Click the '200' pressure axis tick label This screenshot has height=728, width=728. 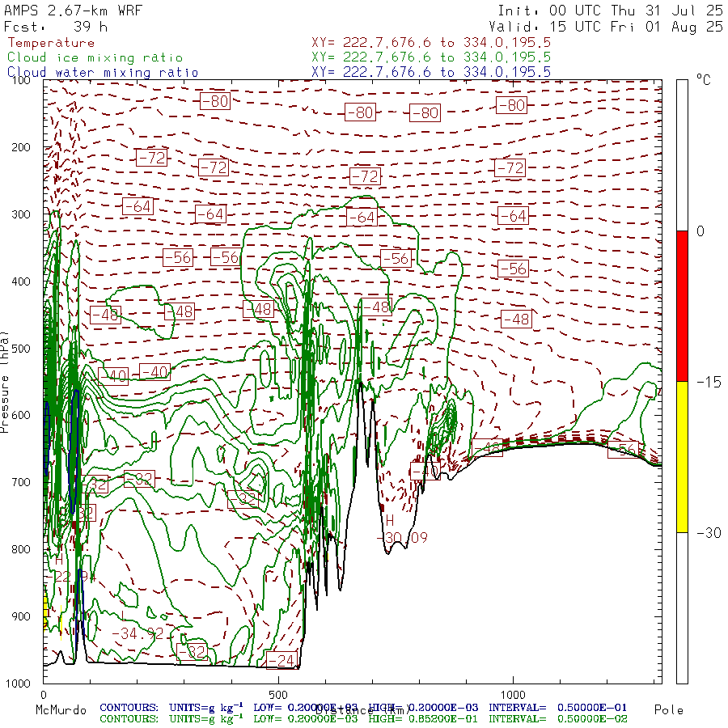(x=20, y=148)
